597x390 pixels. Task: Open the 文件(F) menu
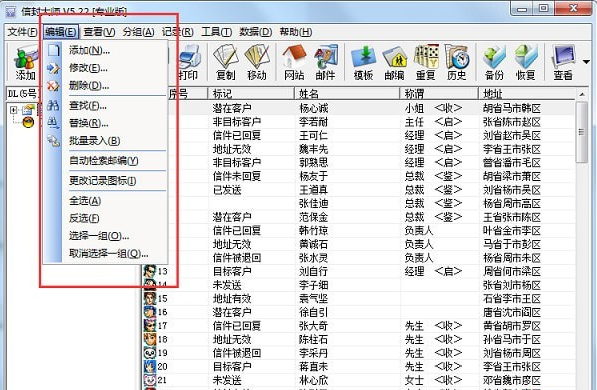tap(22, 32)
